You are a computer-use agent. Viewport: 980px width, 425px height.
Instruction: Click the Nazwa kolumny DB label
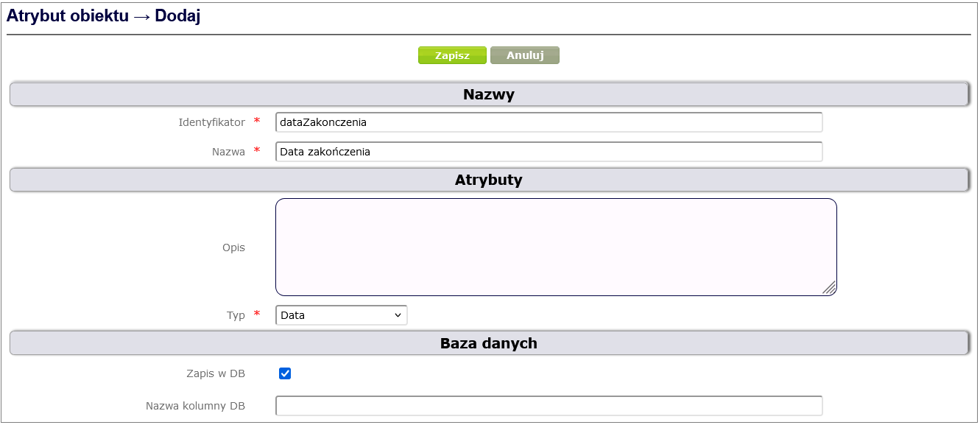coord(195,406)
